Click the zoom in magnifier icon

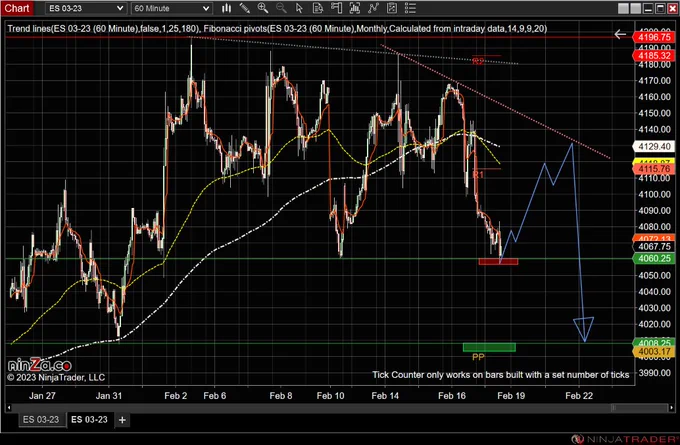(x=263, y=8)
